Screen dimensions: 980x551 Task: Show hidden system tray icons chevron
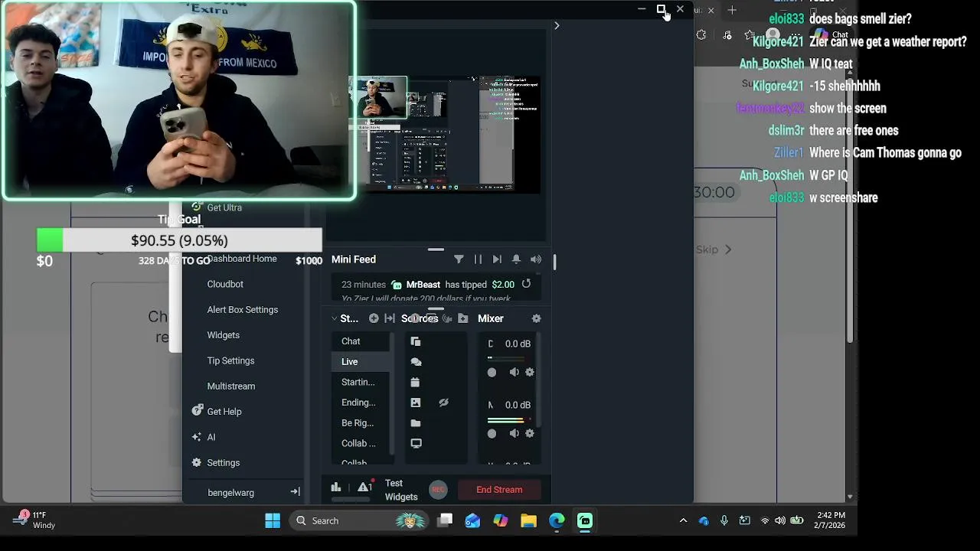click(683, 520)
